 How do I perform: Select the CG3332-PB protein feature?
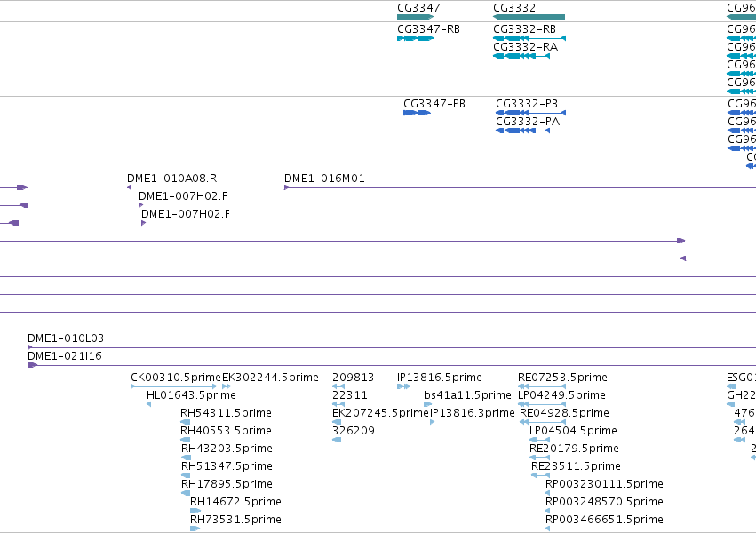531,113
